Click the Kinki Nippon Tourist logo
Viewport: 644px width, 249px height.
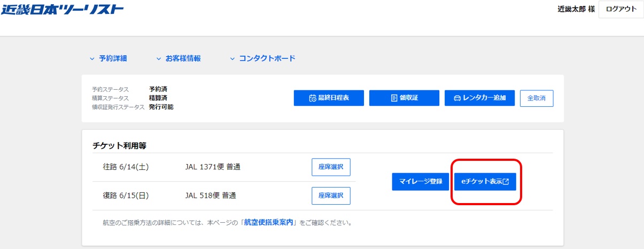coord(62,9)
